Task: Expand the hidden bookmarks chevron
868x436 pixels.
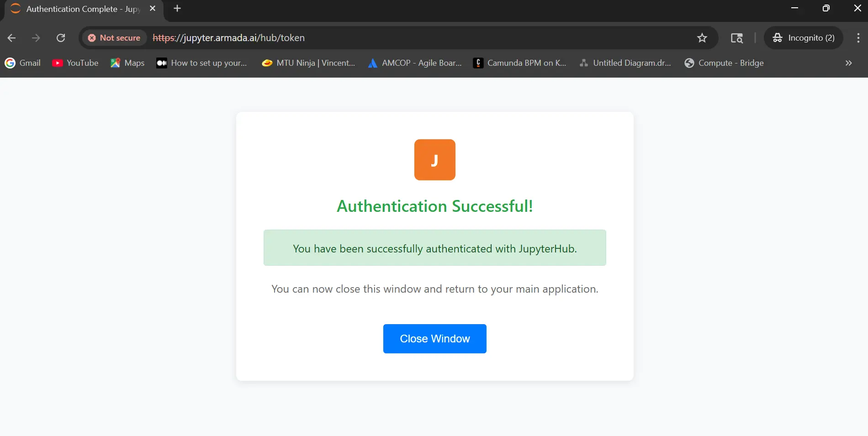Action: pyautogui.click(x=848, y=63)
